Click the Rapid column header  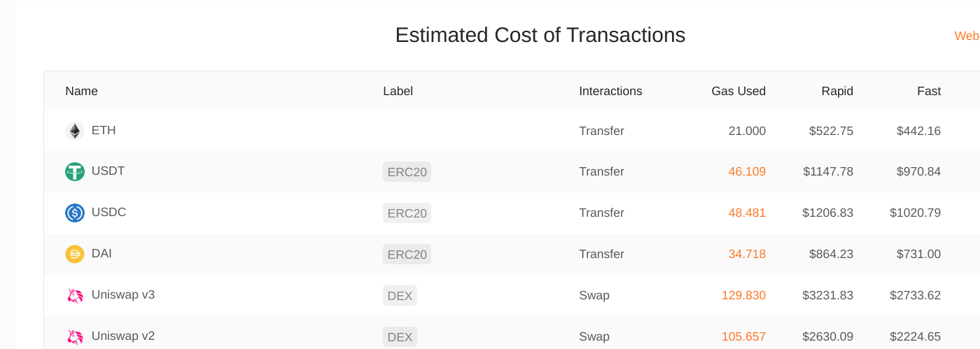[x=837, y=91]
